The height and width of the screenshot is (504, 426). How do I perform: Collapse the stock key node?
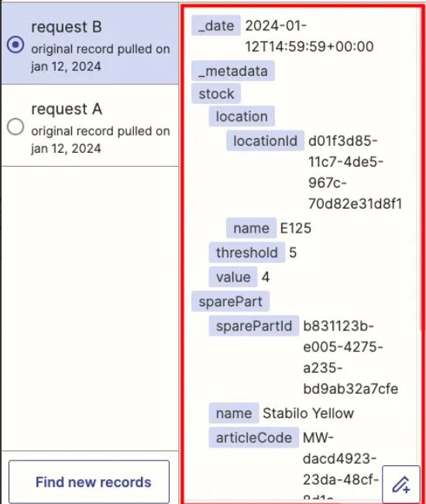216,94
